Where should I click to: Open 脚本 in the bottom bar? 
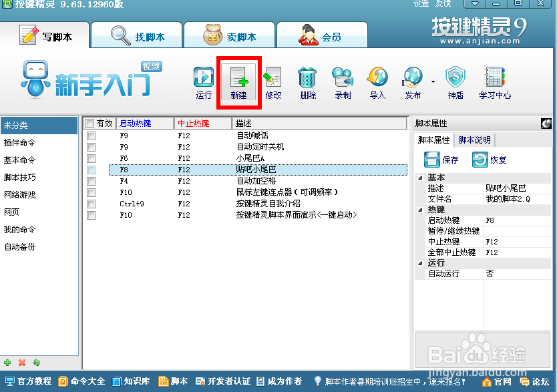[173, 381]
